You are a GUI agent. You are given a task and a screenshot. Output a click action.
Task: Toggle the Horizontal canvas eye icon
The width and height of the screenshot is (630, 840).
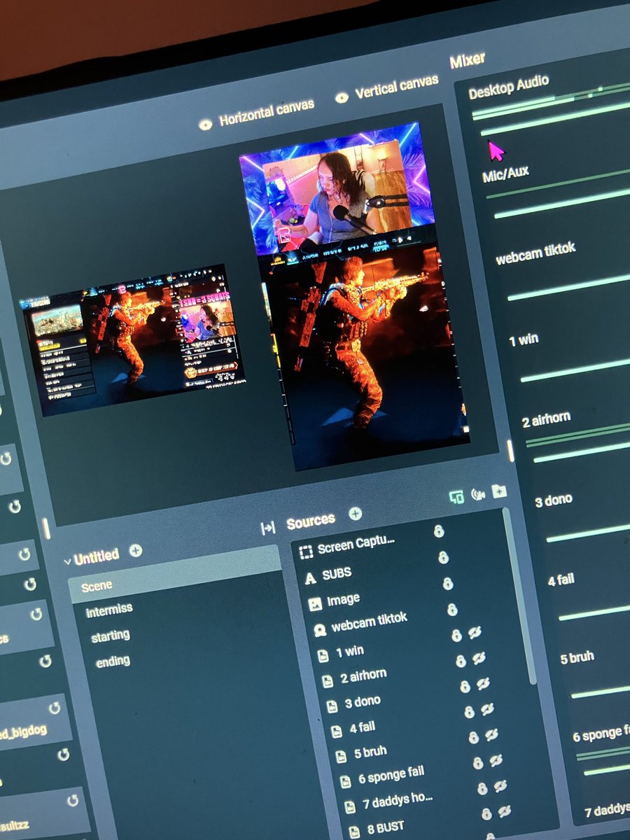205,125
